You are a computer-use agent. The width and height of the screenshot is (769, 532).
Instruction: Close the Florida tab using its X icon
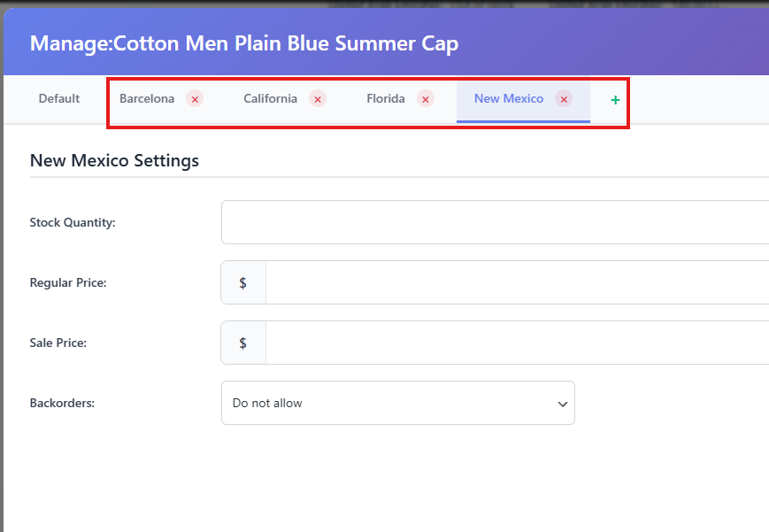pyautogui.click(x=426, y=99)
